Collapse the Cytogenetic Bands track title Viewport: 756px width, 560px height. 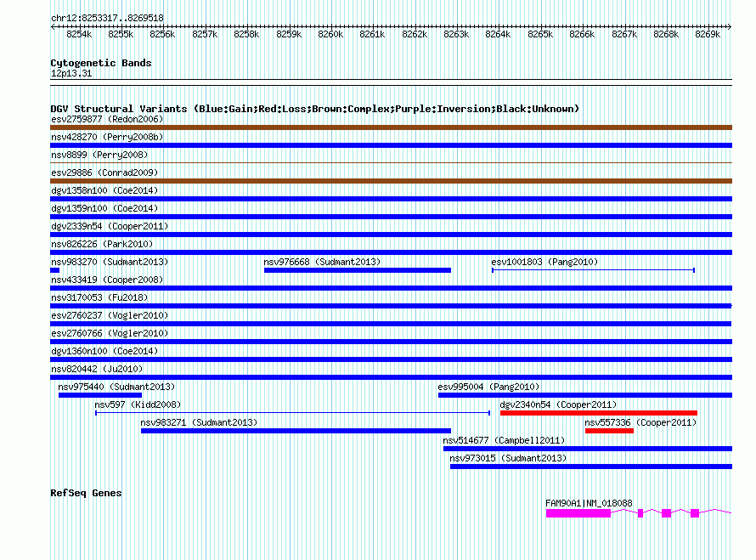tap(101, 63)
